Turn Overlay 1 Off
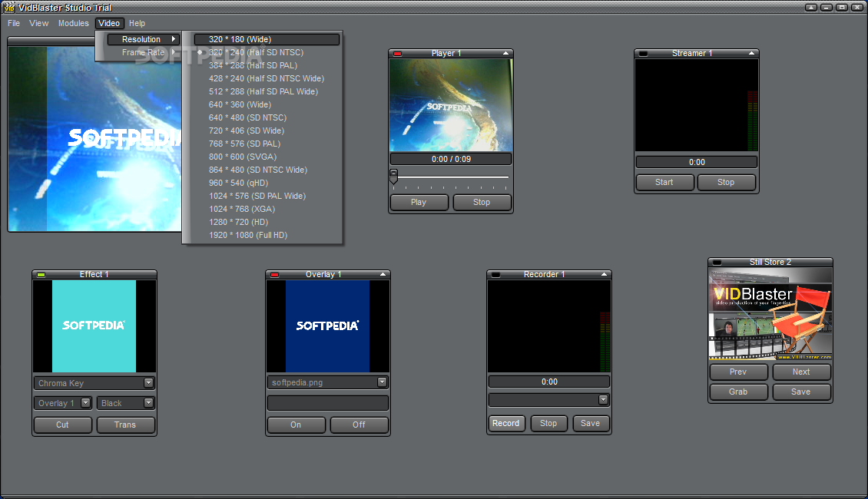 coord(359,425)
